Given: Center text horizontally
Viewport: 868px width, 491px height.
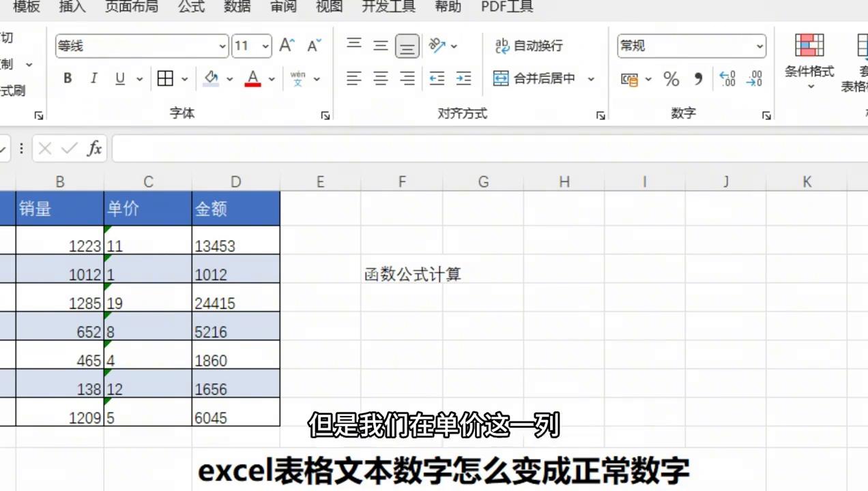Looking at the screenshot, I should click(381, 78).
